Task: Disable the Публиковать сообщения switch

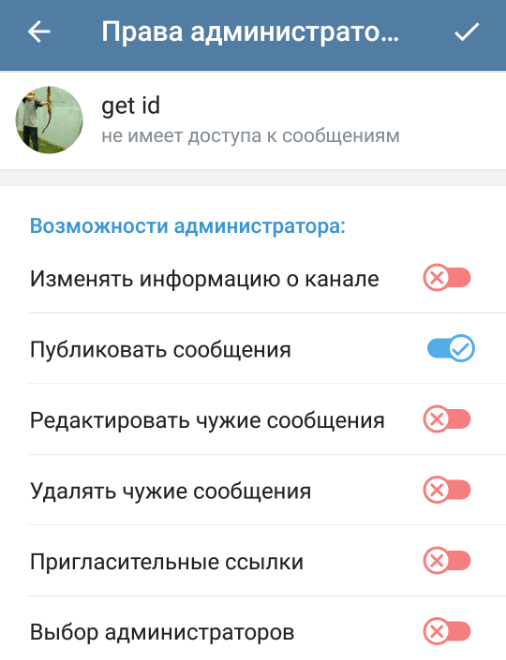Action: click(450, 349)
